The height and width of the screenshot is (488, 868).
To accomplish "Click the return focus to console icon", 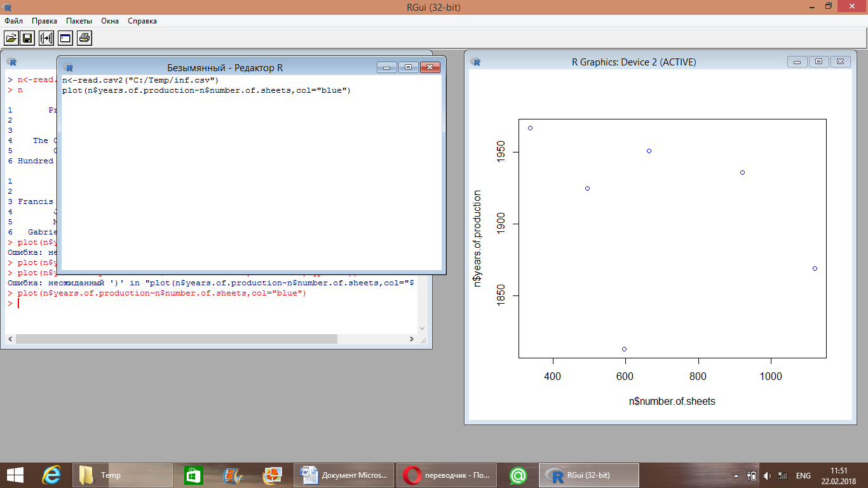I will point(65,39).
